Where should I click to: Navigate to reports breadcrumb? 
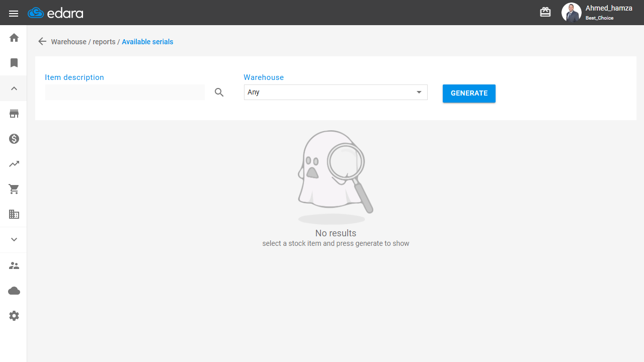coord(104,42)
